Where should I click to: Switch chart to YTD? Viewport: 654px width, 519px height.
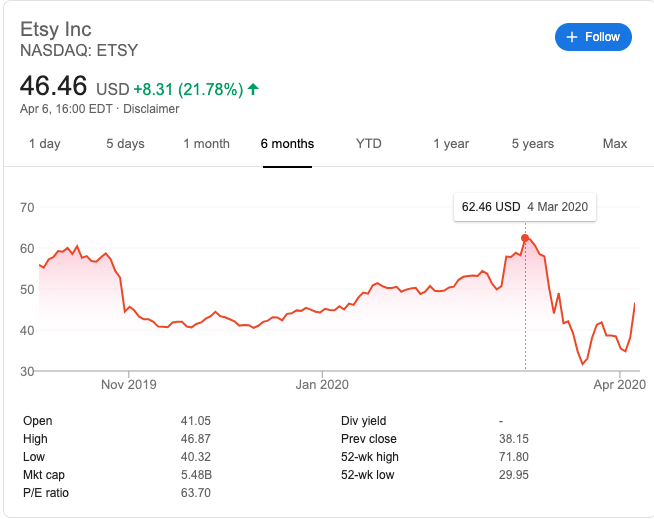tap(368, 143)
